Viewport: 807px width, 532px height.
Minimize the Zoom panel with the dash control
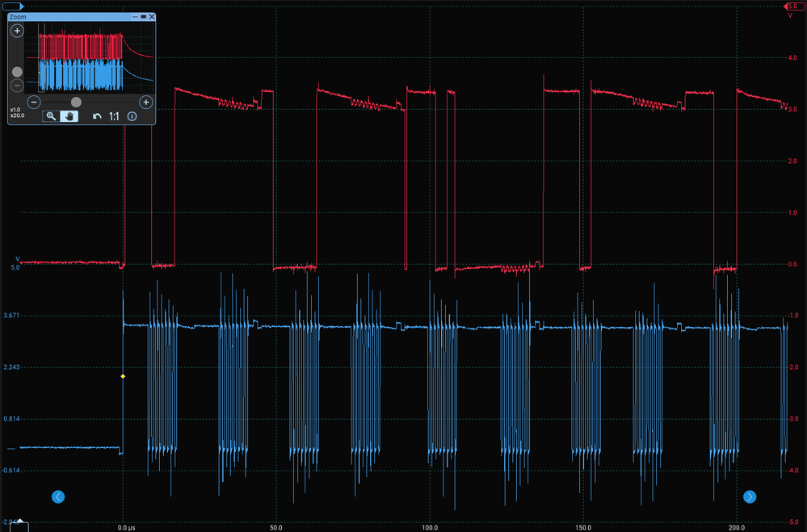pyautogui.click(x=136, y=16)
